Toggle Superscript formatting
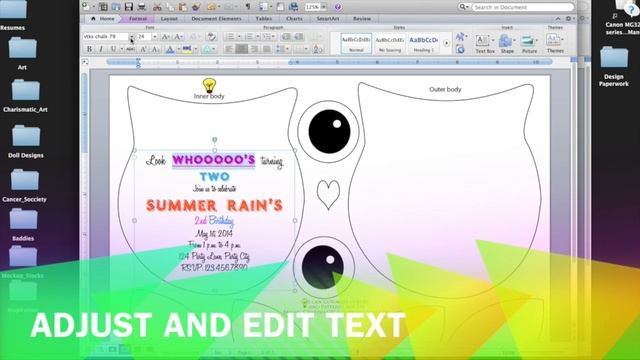 [x=143, y=49]
